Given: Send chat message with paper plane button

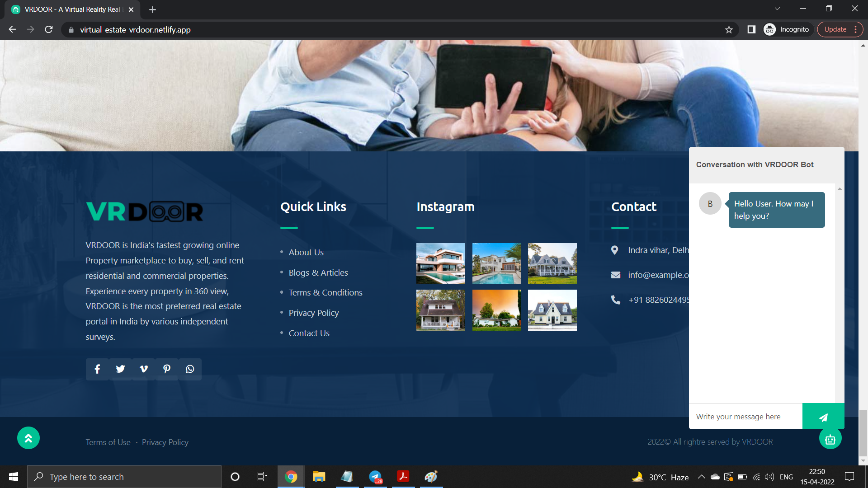Looking at the screenshot, I should click(823, 417).
